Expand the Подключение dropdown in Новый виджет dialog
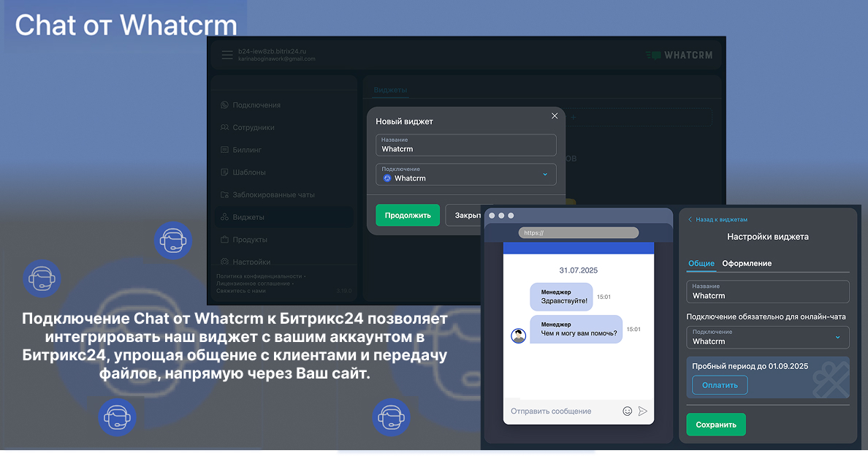 (x=466, y=175)
